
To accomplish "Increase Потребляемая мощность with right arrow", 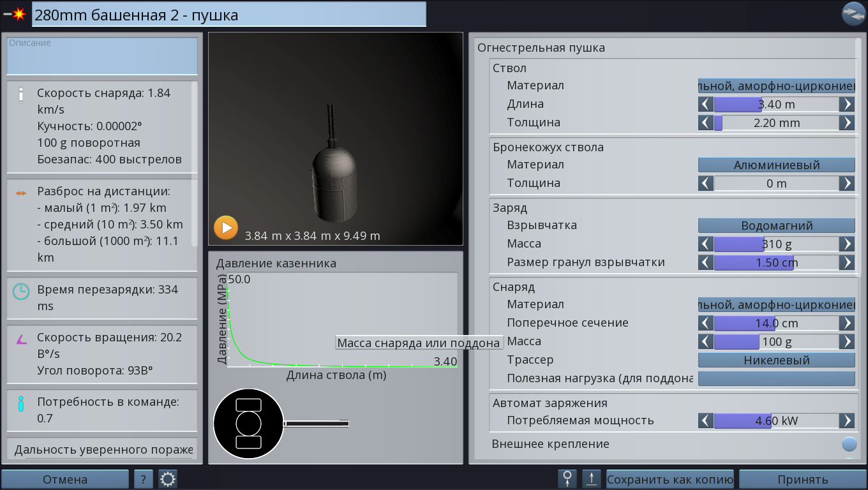I will (846, 420).
